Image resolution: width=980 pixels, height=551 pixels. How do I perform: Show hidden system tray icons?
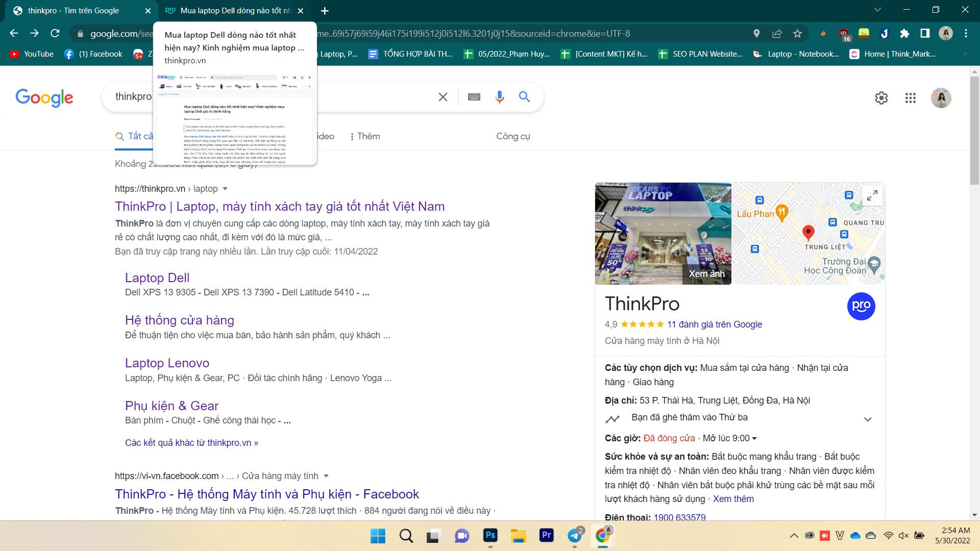click(x=794, y=536)
